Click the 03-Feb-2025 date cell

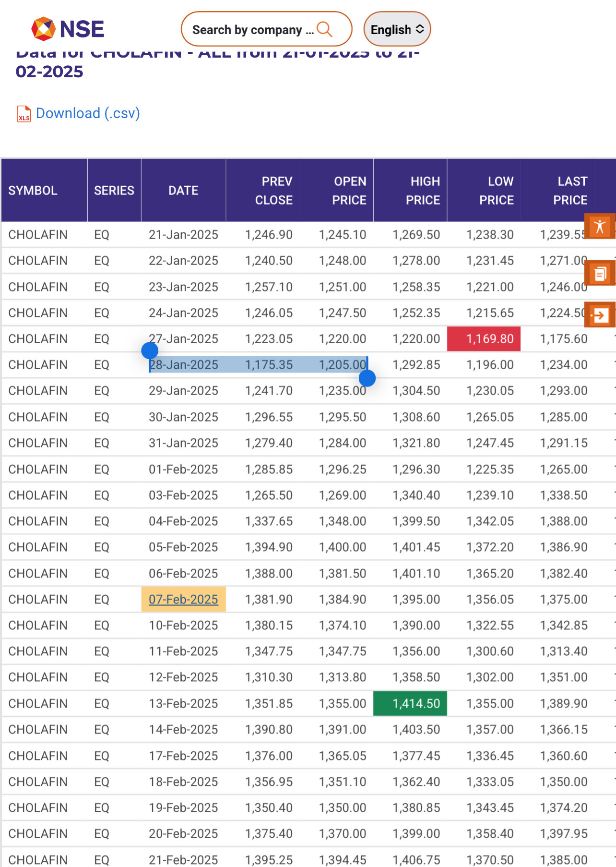pos(183,495)
